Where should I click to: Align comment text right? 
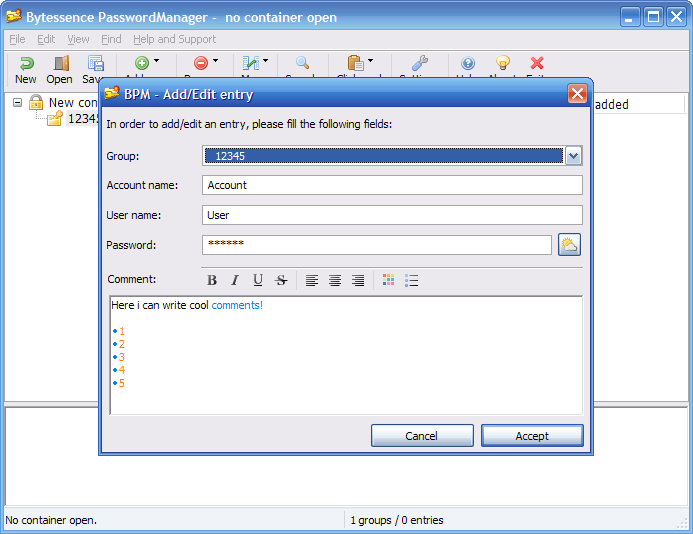pyautogui.click(x=358, y=280)
